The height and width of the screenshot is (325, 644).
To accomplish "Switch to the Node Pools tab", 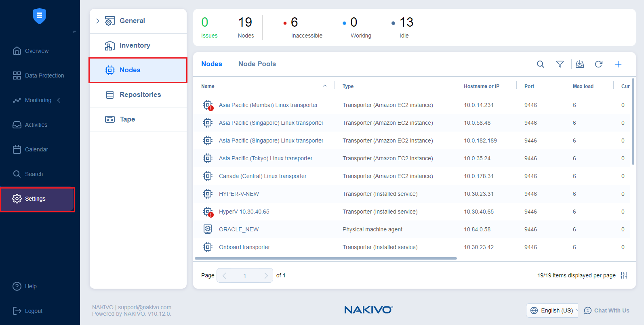I will [257, 64].
